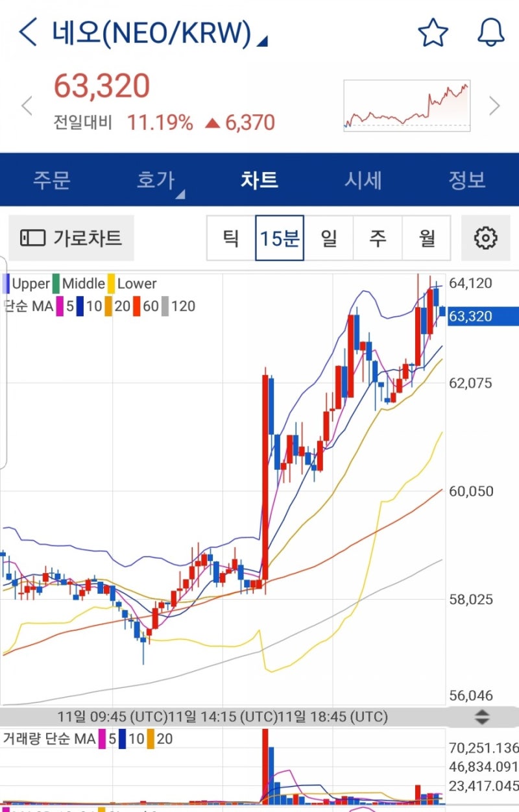519x812 pixels.
Task: Switch to the 정보 tab
Action: [468, 180]
